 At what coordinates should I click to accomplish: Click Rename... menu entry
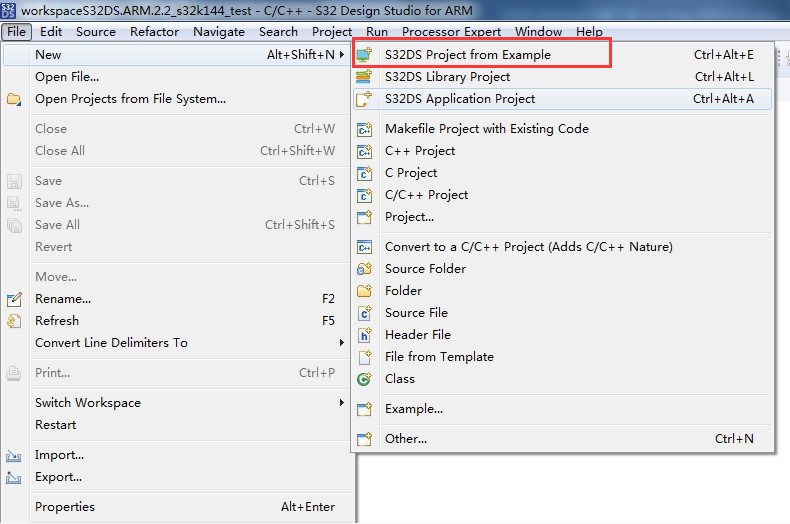click(176, 299)
